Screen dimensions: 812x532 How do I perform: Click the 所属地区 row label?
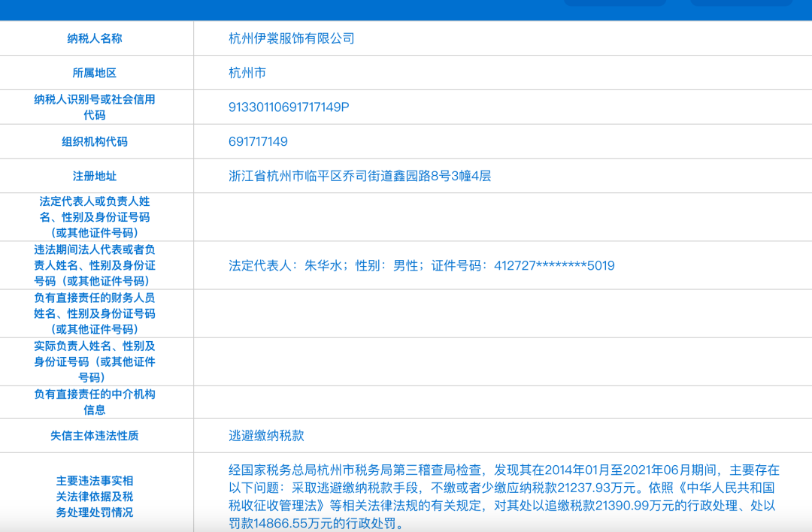pos(98,72)
